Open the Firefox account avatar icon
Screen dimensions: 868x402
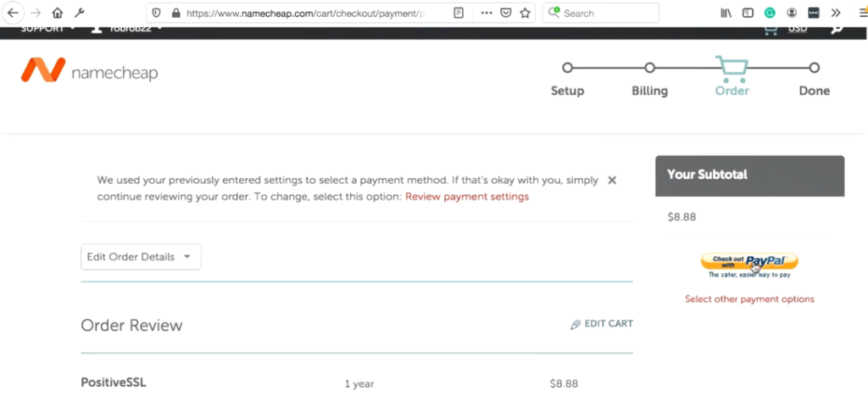click(793, 14)
